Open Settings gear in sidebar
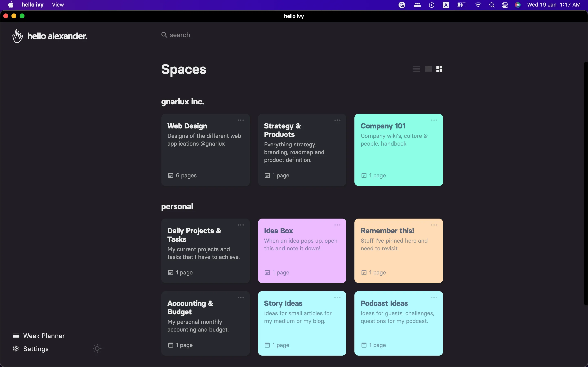 pyautogui.click(x=16, y=349)
